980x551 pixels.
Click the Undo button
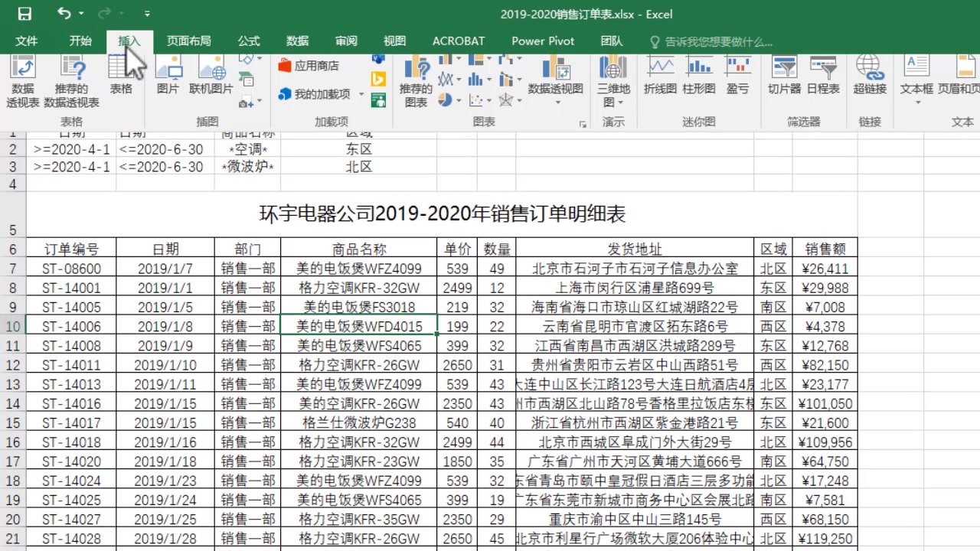64,13
